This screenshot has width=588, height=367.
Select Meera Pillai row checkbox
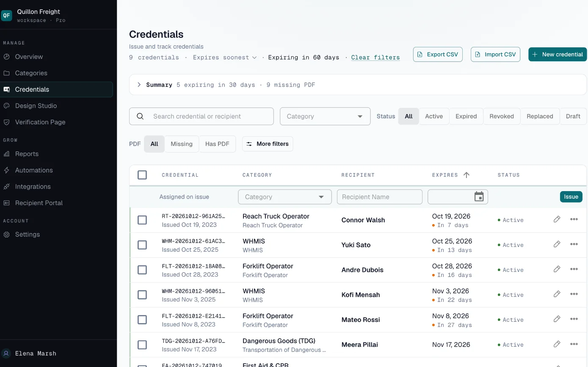[142, 345]
